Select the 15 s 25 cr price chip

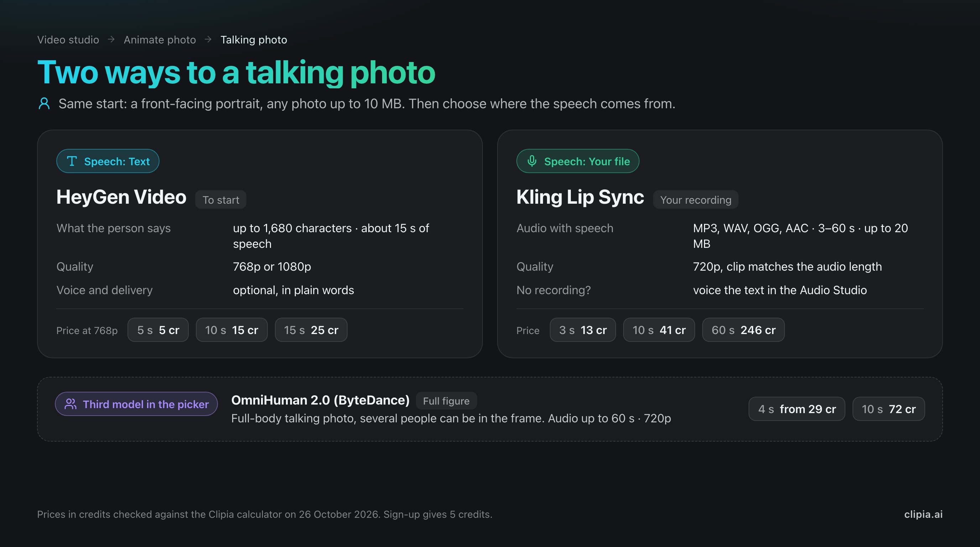(x=311, y=330)
